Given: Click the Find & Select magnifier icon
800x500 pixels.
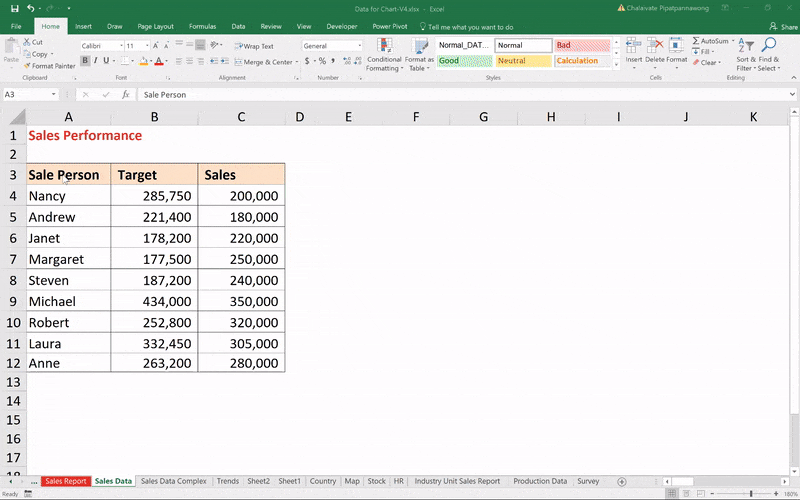Looking at the screenshot, I should pyautogui.click(x=768, y=45).
